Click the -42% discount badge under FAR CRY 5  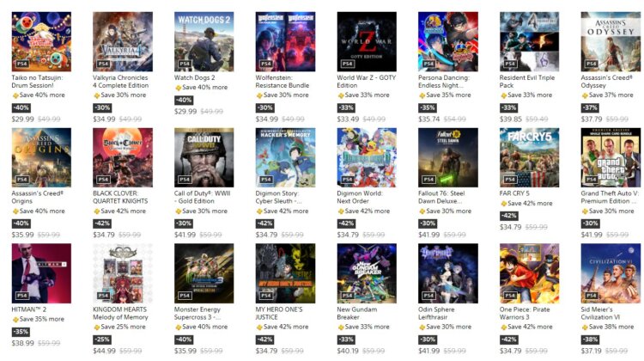click(x=508, y=216)
